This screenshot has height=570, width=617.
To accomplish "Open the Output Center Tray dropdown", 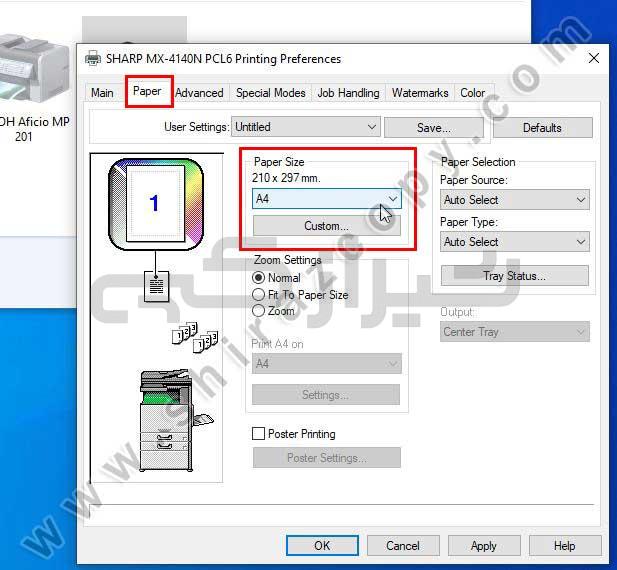I will click(515, 332).
